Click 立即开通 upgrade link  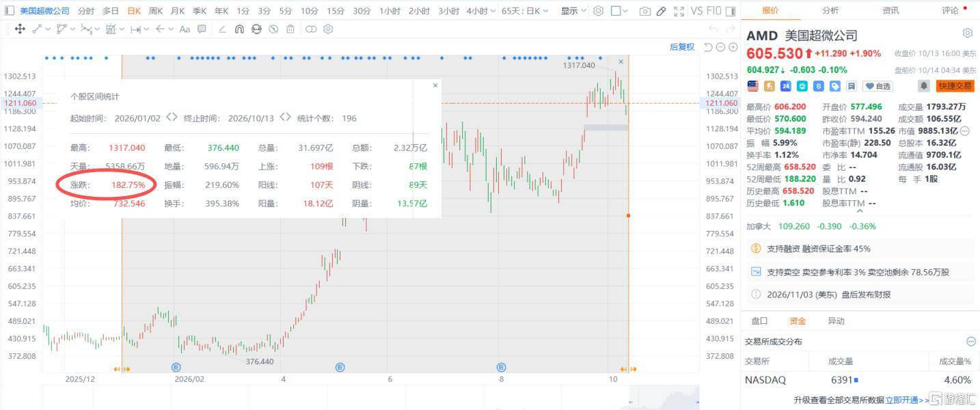(x=903, y=400)
